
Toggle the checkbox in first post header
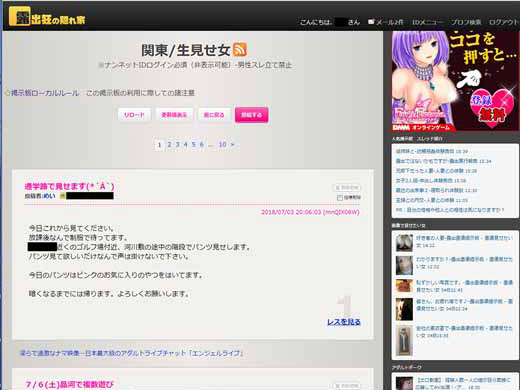tap(340, 198)
